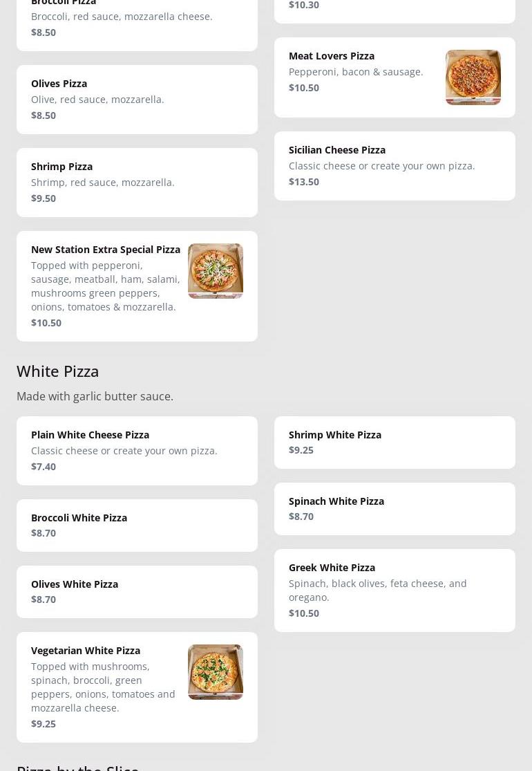Open the Shrimp White Pizza card

point(395,443)
